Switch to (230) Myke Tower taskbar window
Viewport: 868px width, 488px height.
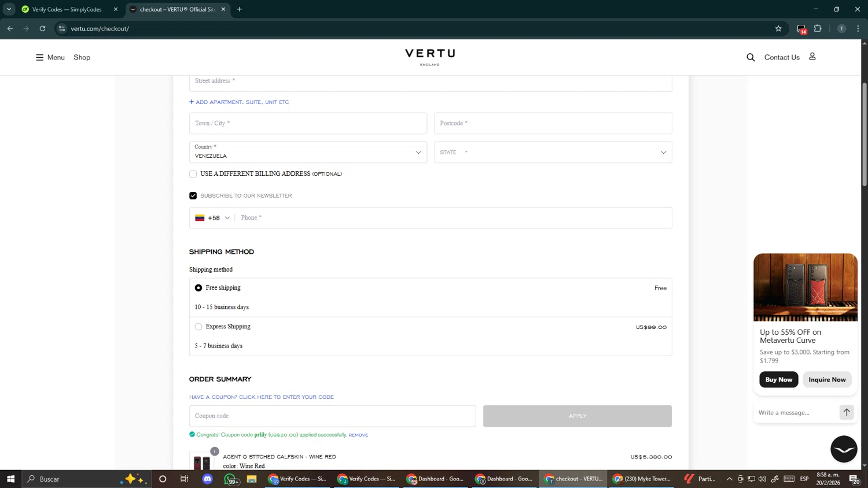(641, 479)
